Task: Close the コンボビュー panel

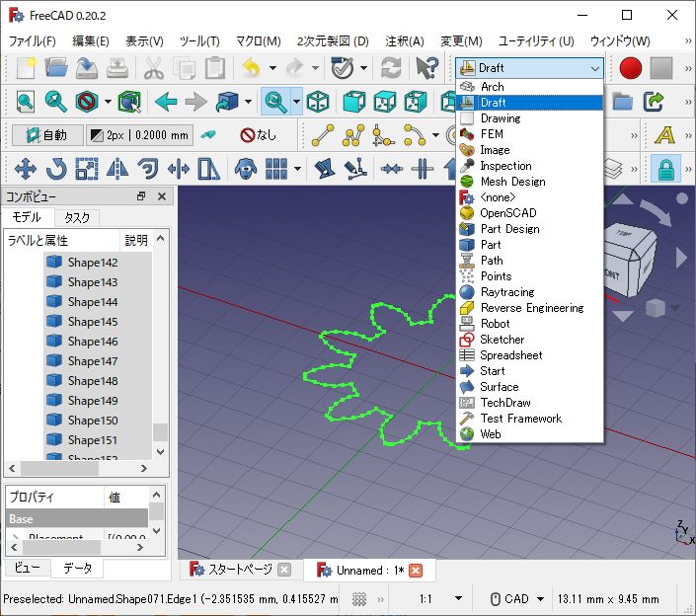Action: pos(162,196)
